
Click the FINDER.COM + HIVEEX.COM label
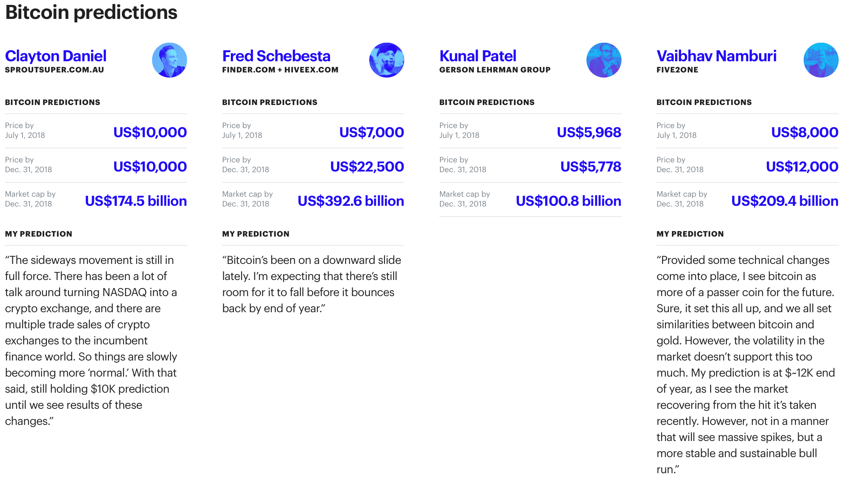tap(280, 70)
